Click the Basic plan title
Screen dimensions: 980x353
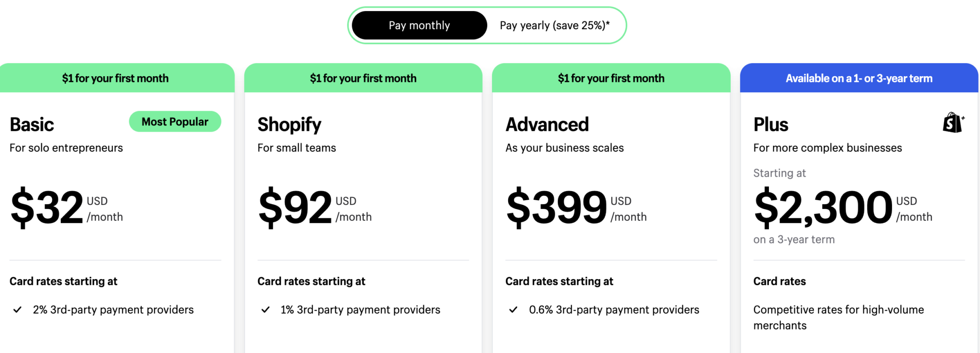32,125
